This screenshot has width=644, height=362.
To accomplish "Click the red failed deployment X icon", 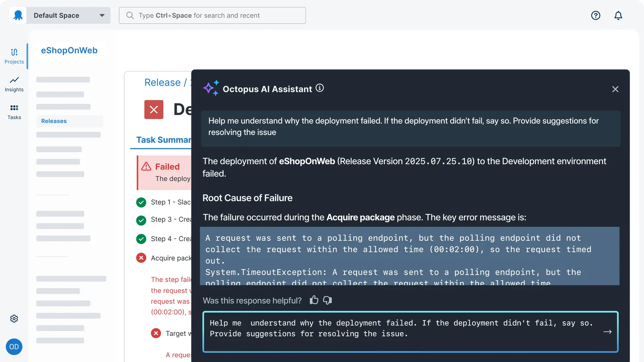I will 154,109.
